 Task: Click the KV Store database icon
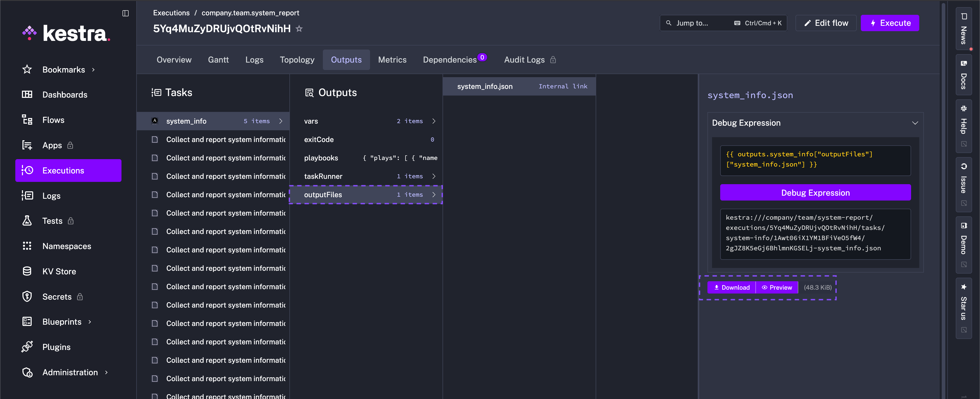pos(27,271)
